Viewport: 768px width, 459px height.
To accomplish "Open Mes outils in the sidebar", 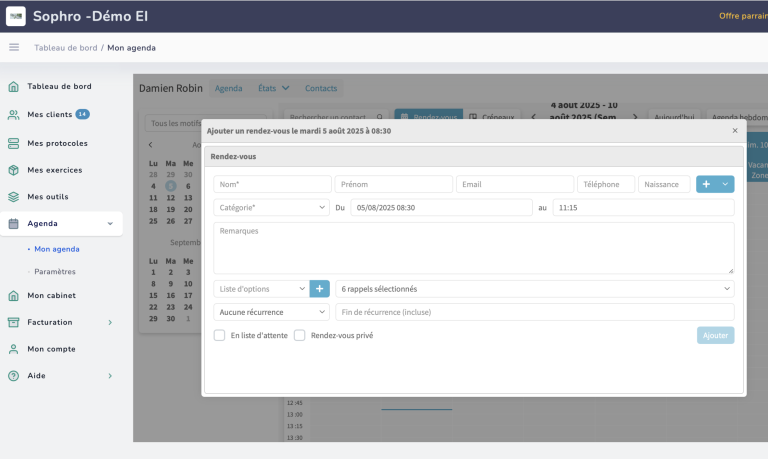I will [x=47, y=197].
